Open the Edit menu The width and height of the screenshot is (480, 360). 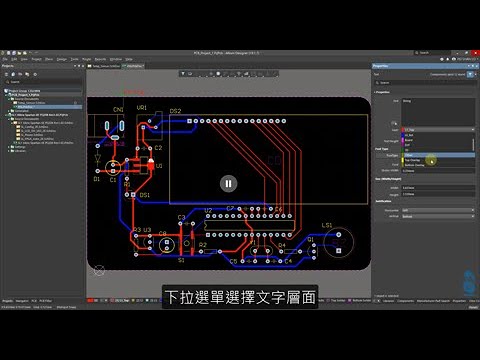14,59
